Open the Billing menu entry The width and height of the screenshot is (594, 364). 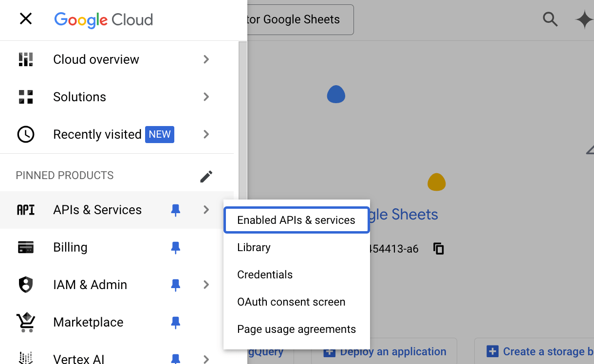pyautogui.click(x=117, y=247)
